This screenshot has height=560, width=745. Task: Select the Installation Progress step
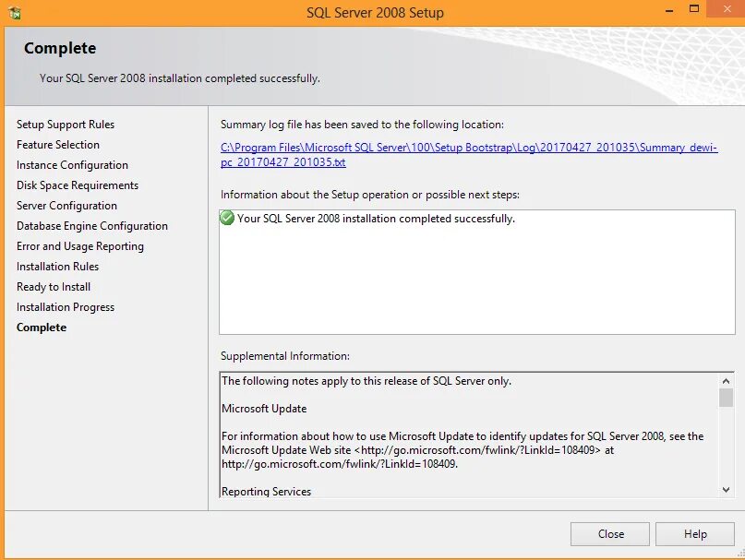click(x=66, y=307)
